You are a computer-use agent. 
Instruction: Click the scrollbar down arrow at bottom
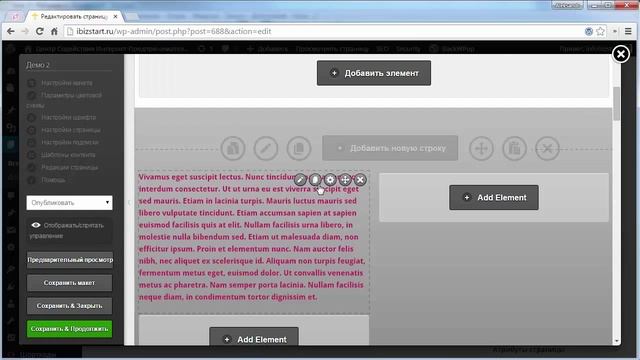pos(616,341)
